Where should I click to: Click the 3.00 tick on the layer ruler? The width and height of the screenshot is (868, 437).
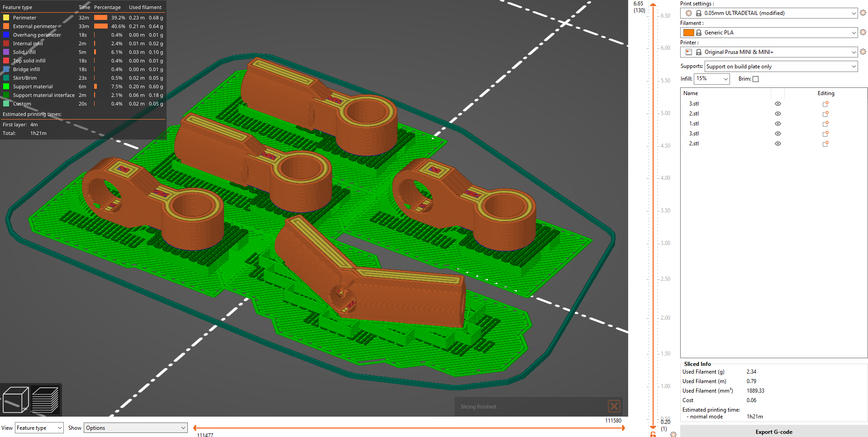tap(665, 243)
